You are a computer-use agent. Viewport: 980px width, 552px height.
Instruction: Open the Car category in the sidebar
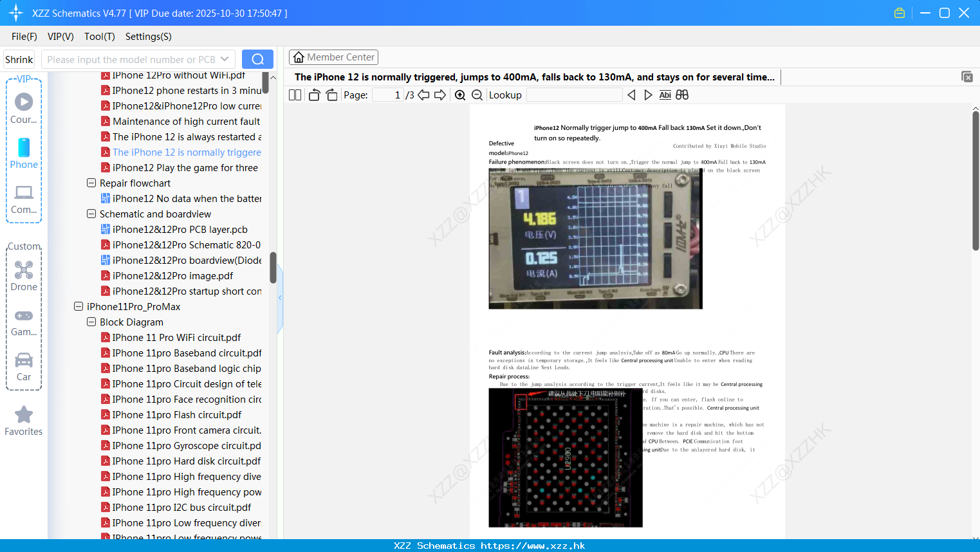pos(24,367)
